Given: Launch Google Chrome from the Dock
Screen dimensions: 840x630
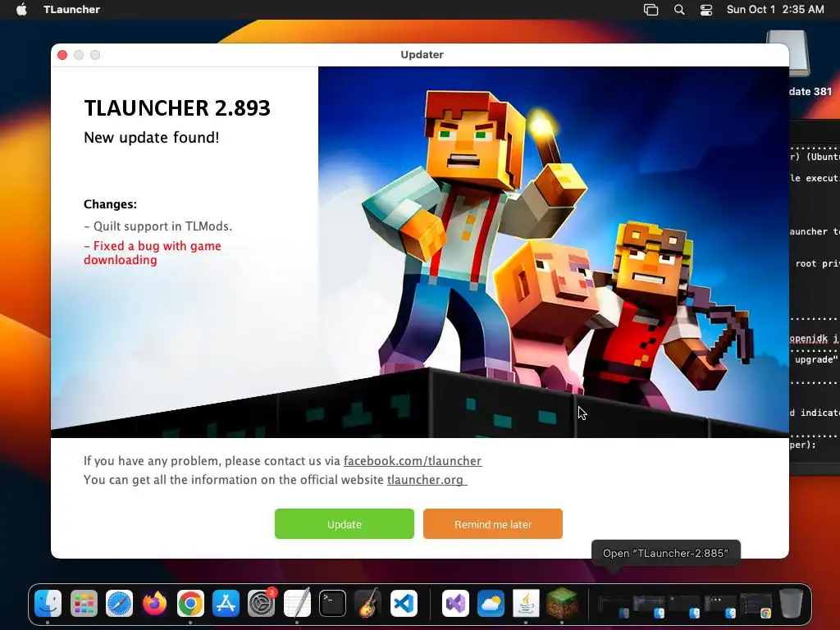Looking at the screenshot, I should point(190,604).
